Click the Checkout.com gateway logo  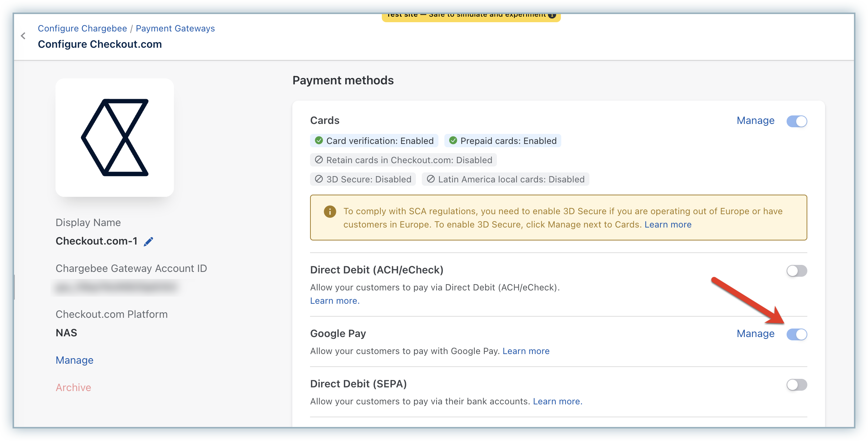[x=115, y=138]
